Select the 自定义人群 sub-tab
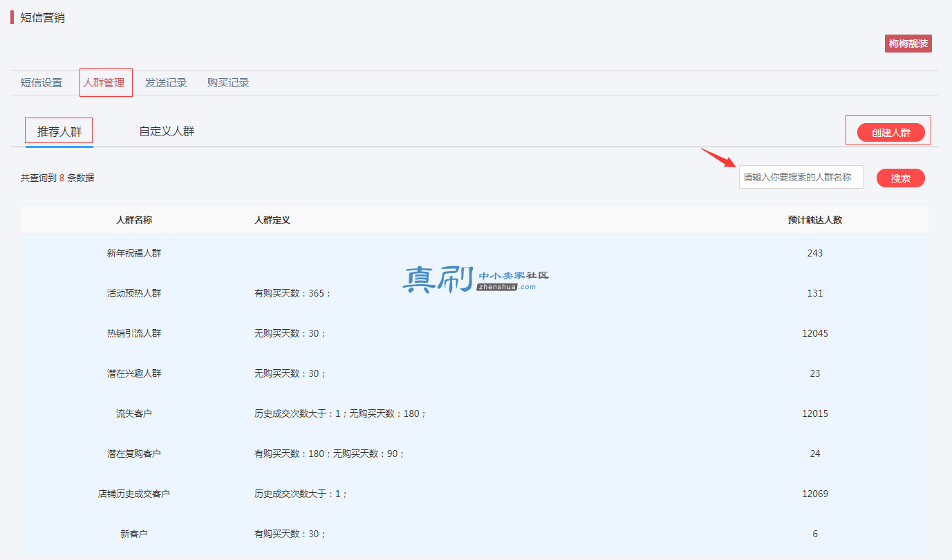This screenshot has height=560, width=952. pos(167,131)
